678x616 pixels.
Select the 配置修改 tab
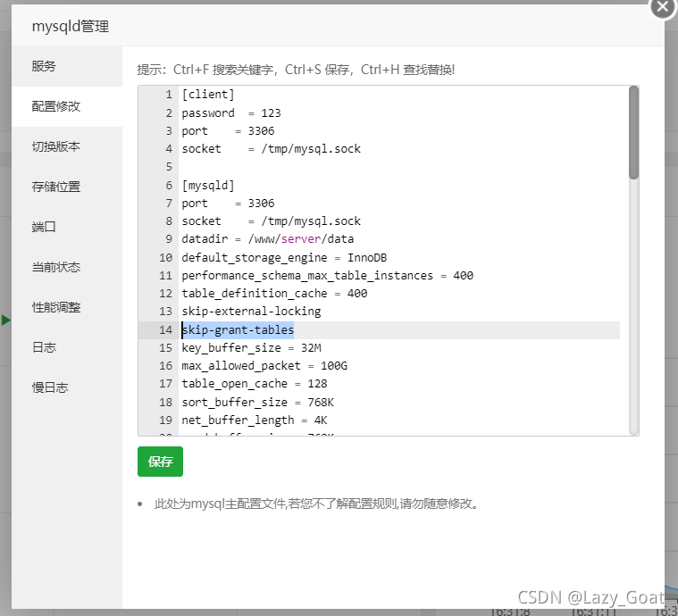[67, 106]
